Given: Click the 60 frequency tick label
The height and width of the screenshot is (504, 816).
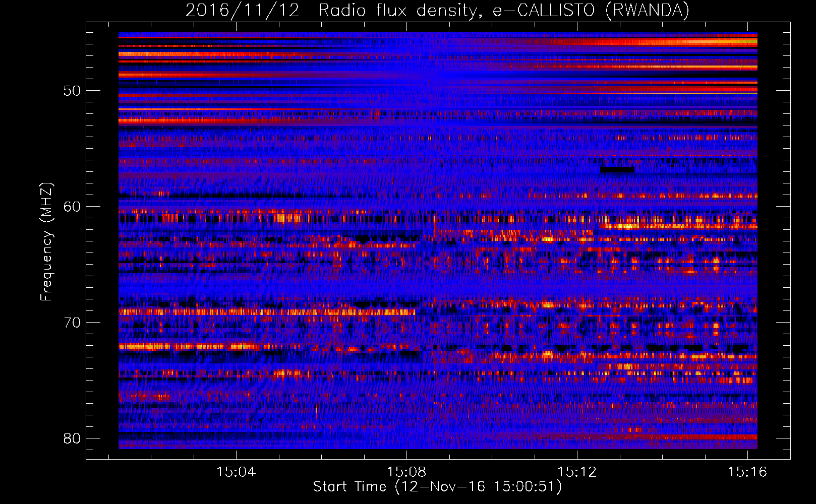Looking at the screenshot, I should click(x=72, y=207).
